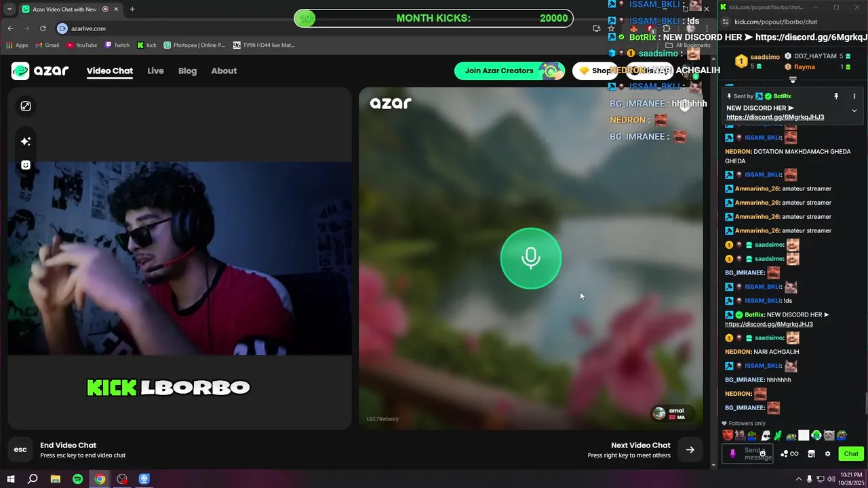Click Join Azar Creators button

509,70
